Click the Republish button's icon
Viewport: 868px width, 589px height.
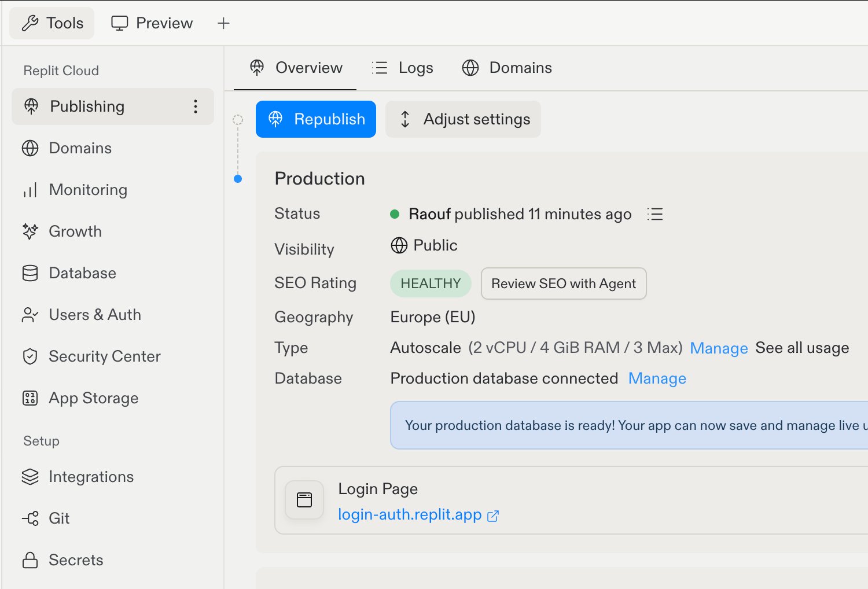[x=275, y=119]
